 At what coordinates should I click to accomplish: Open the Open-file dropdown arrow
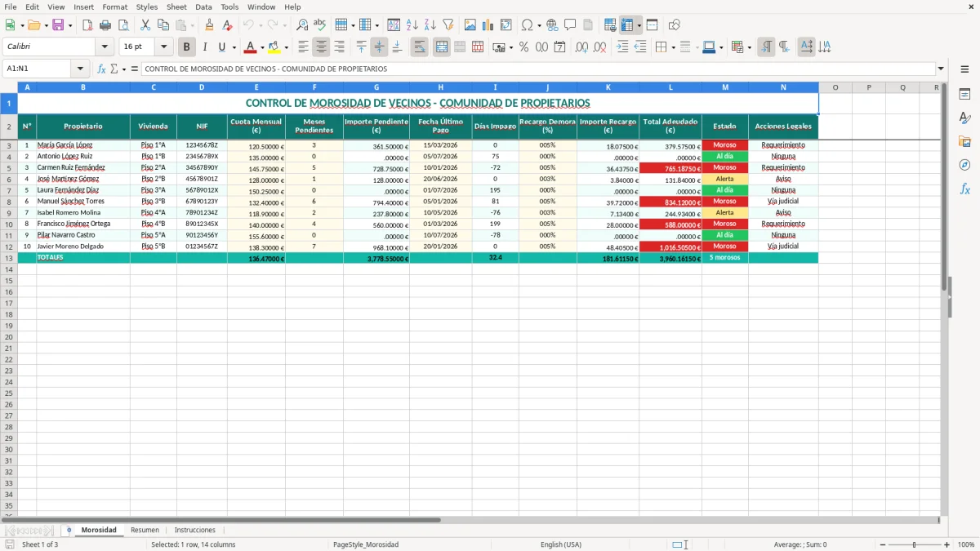(x=47, y=25)
